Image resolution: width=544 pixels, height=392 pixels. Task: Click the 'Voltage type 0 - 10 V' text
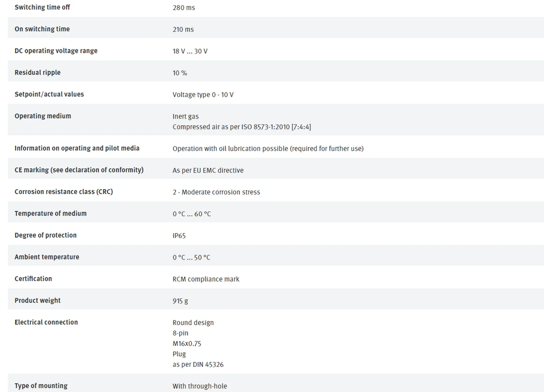(x=203, y=95)
